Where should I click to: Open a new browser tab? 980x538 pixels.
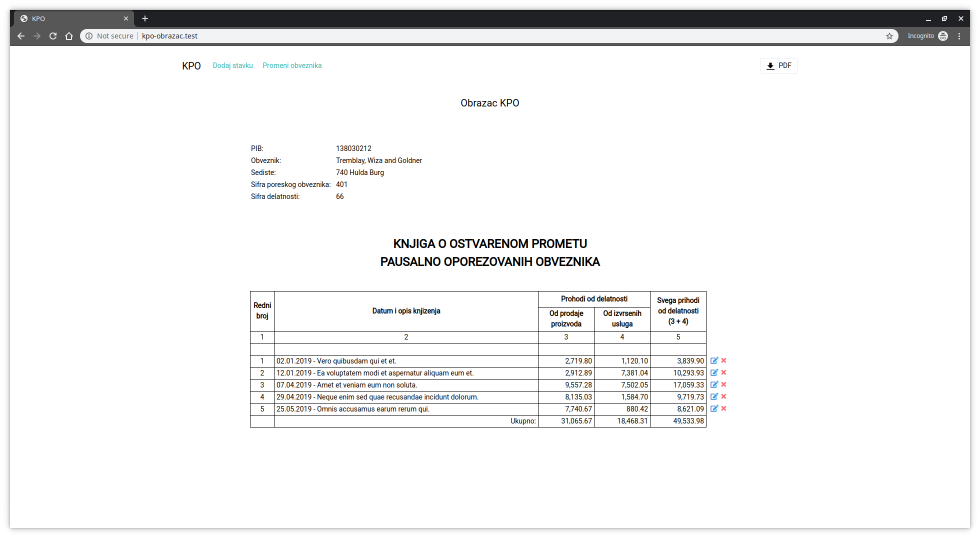[x=145, y=18]
